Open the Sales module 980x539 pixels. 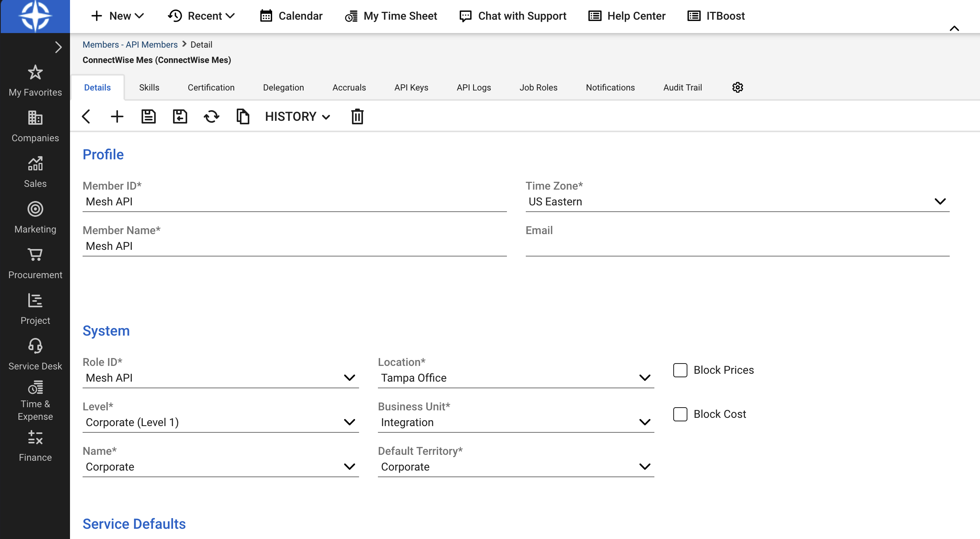point(35,172)
